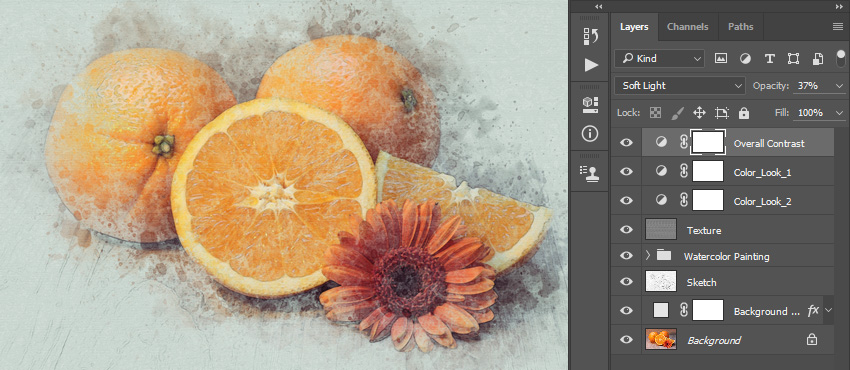
Task: Open the Layers panel menu icon
Action: 838,27
